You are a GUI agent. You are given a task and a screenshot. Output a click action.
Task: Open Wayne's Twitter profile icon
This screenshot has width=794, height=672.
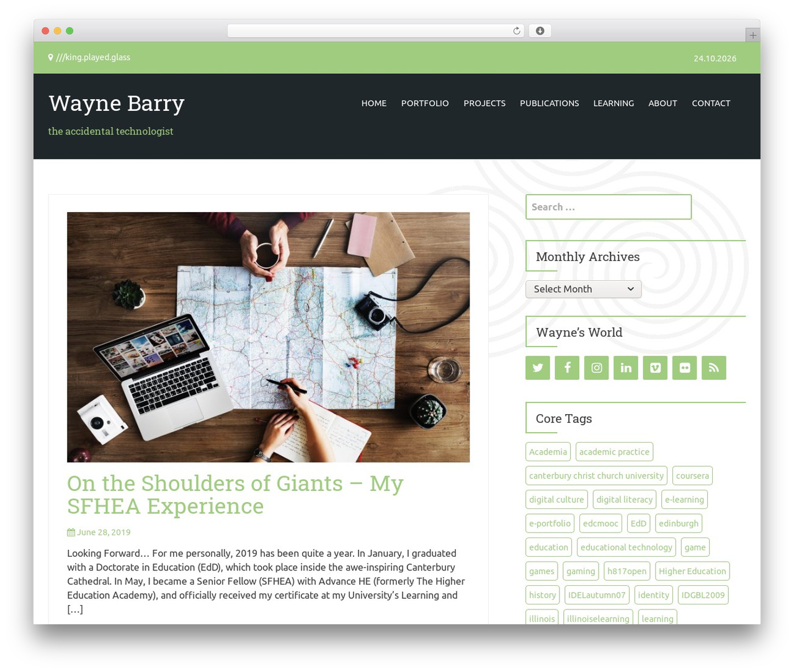[x=538, y=368]
